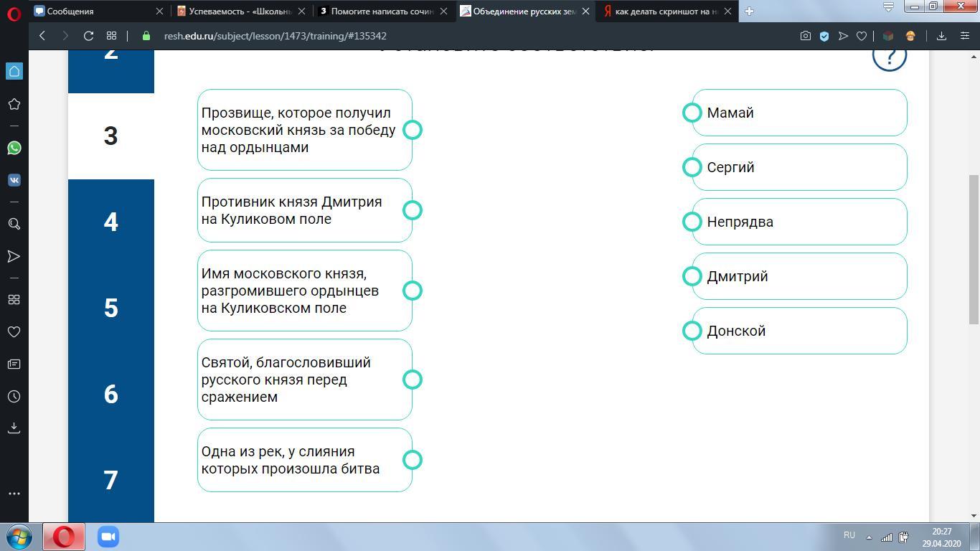Viewport: 980px width, 551px height.
Task: Open the start page home icon in sidebar
Action: click(x=14, y=71)
